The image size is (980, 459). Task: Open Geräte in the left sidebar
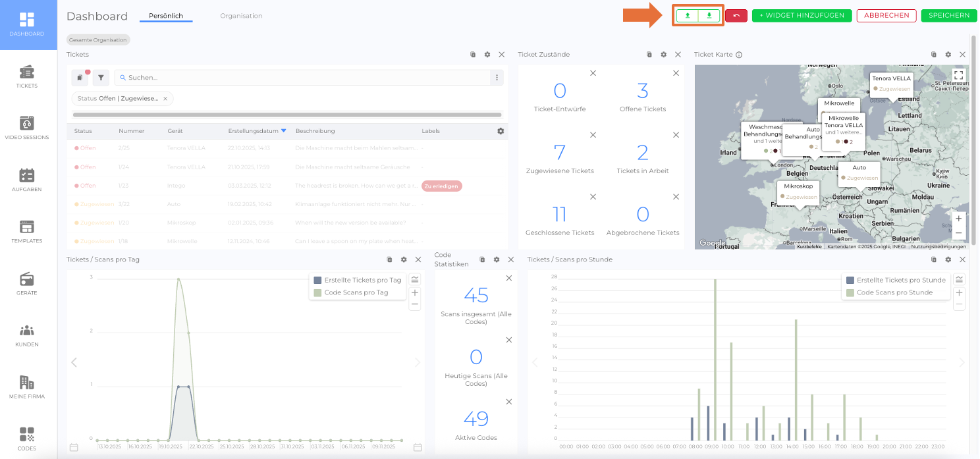tap(27, 283)
